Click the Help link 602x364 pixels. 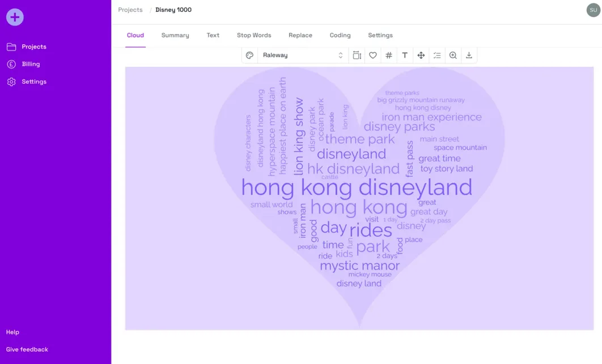click(x=12, y=332)
